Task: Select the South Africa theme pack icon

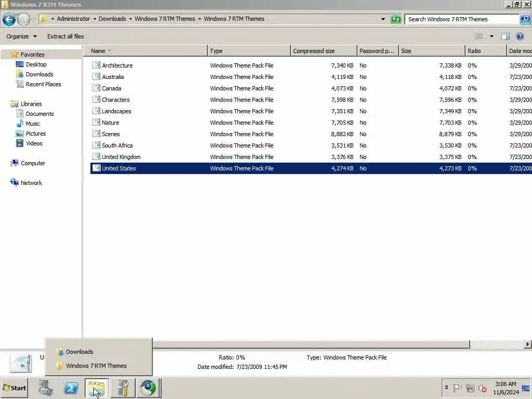Action: [96, 145]
